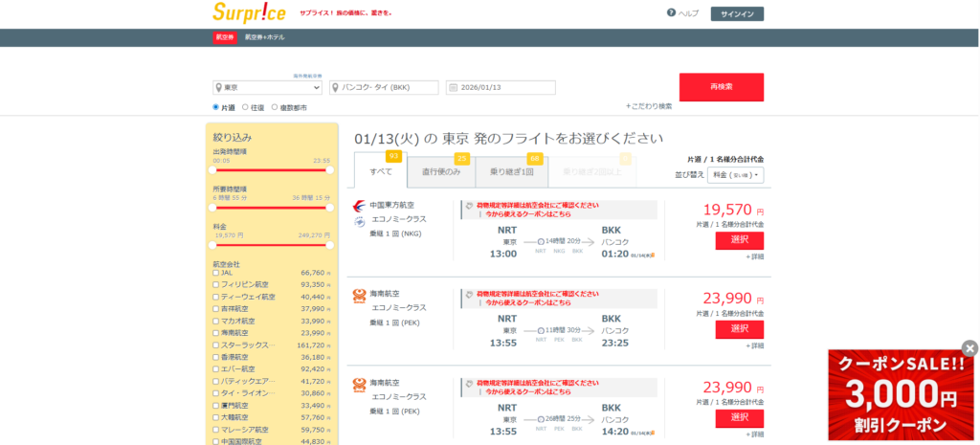Viewport: 980px width, 445px height.
Task: Check the マカオ航空 filter checkbox
Action: click(215, 321)
